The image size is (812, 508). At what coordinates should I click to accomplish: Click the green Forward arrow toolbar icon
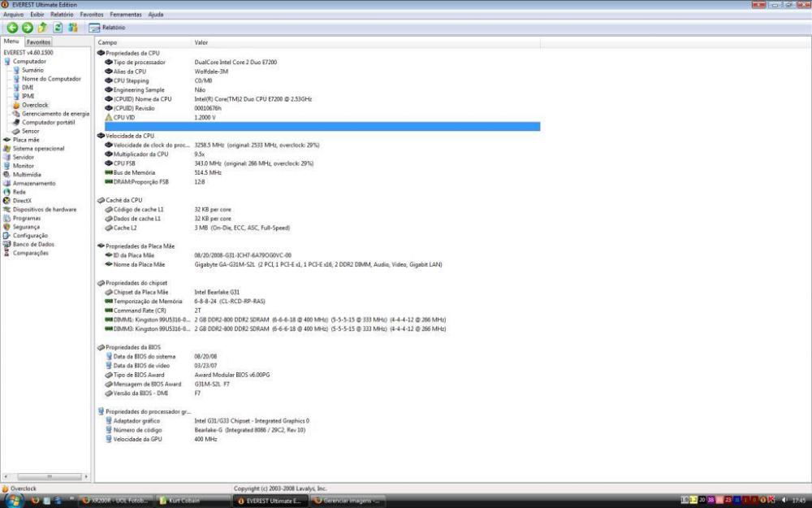pyautogui.click(x=27, y=28)
